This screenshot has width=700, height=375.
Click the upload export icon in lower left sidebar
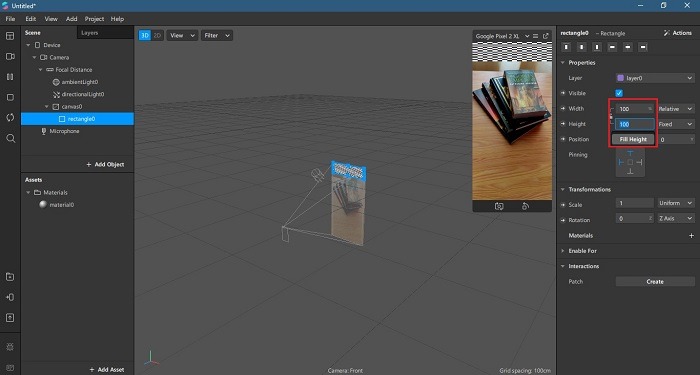coord(10,318)
